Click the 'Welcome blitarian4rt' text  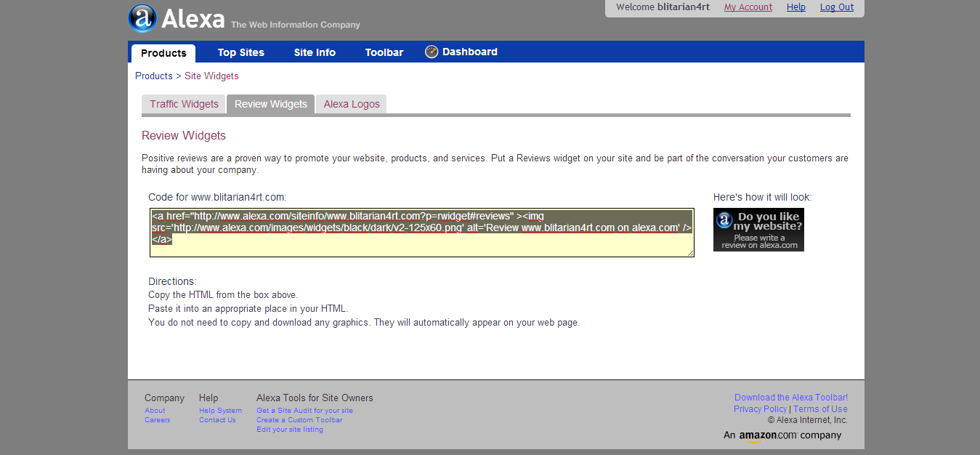point(663,7)
